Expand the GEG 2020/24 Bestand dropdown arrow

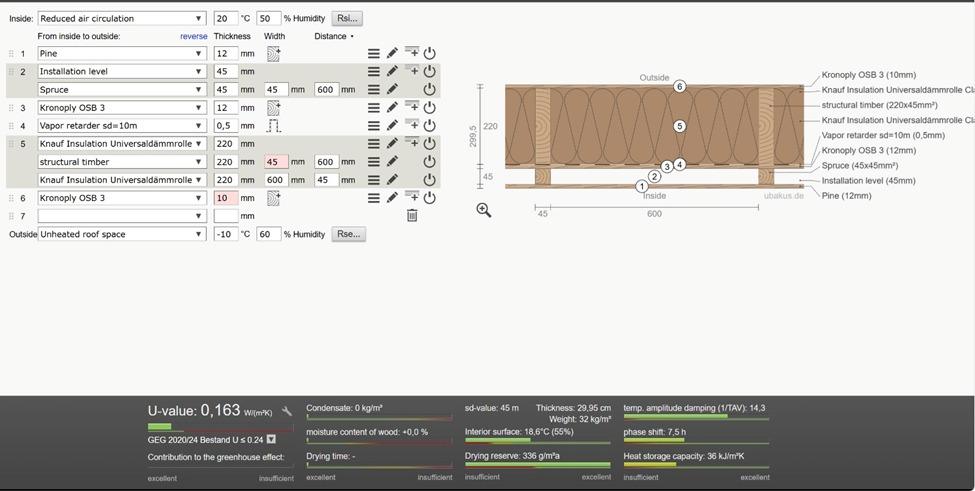270,439
